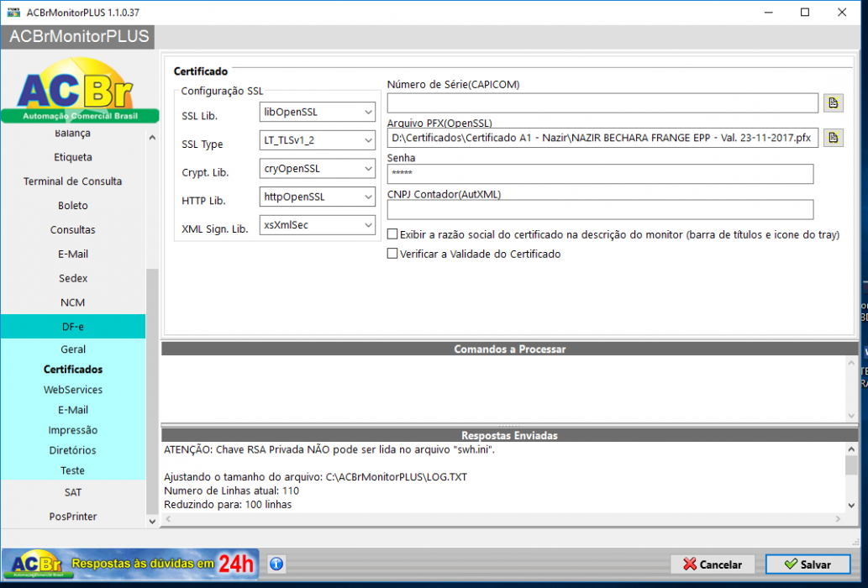Click the ACBr logo image
The image size is (868, 588).
point(80,90)
